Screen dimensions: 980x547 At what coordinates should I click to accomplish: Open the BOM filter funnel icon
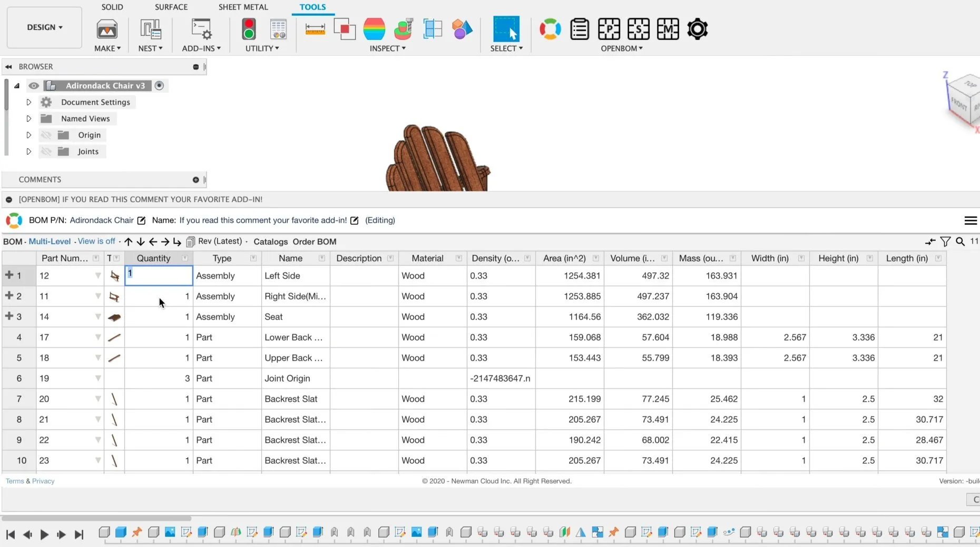click(946, 242)
